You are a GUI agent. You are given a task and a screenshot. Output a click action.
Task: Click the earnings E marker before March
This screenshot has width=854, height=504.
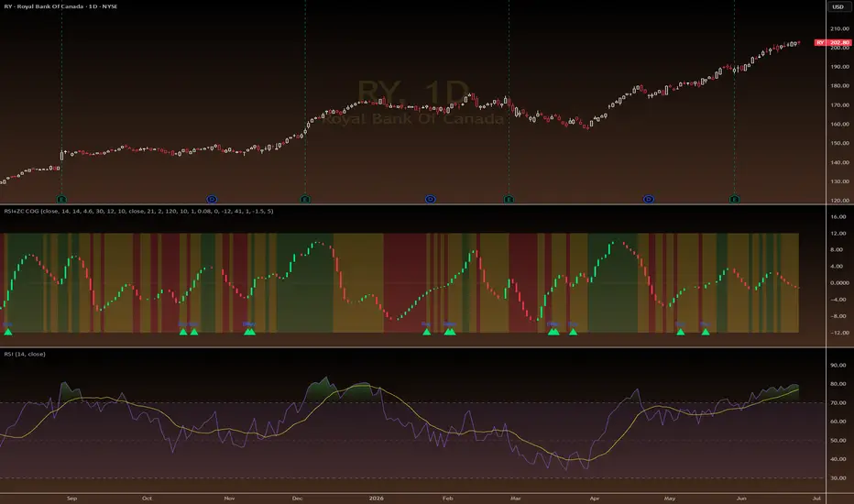click(509, 200)
